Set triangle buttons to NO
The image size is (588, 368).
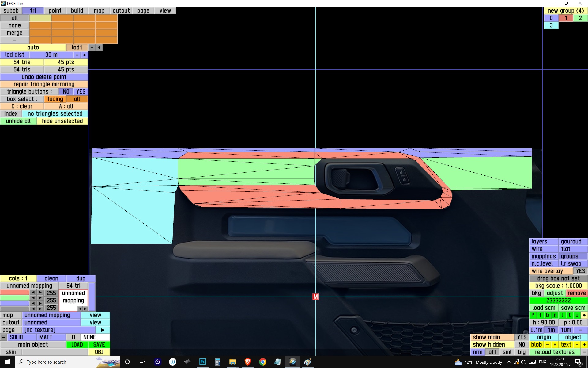click(66, 92)
